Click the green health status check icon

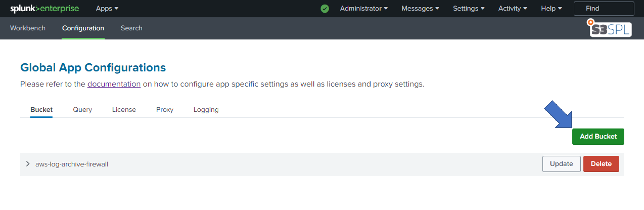point(324,9)
